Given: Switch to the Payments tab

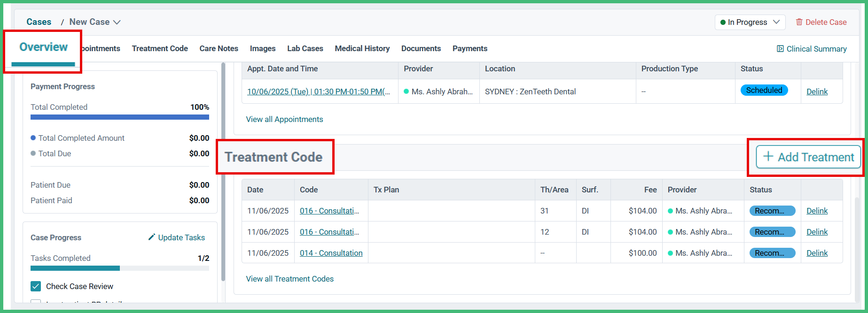Looking at the screenshot, I should point(470,48).
